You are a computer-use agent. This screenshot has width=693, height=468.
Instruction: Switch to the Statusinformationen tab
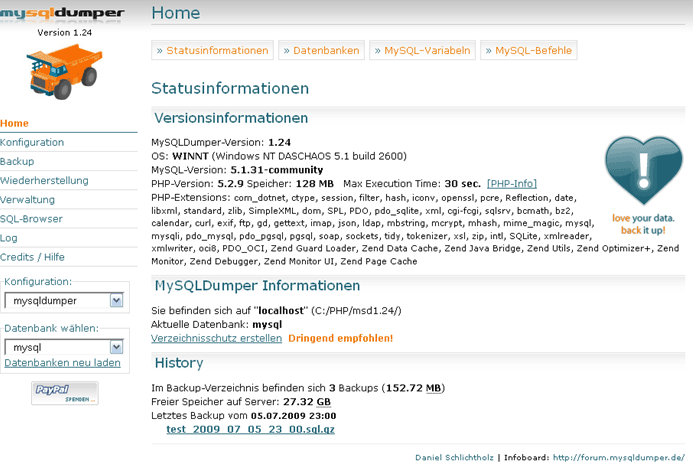click(x=213, y=50)
